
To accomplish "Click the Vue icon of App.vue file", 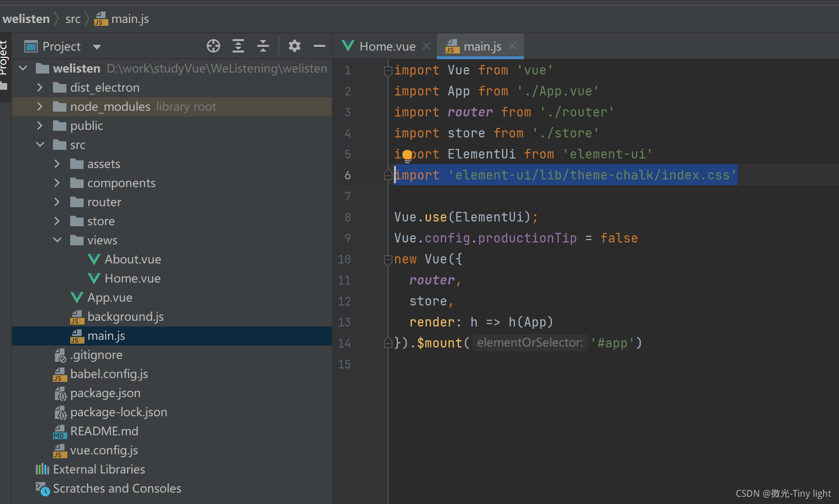I will tap(77, 297).
